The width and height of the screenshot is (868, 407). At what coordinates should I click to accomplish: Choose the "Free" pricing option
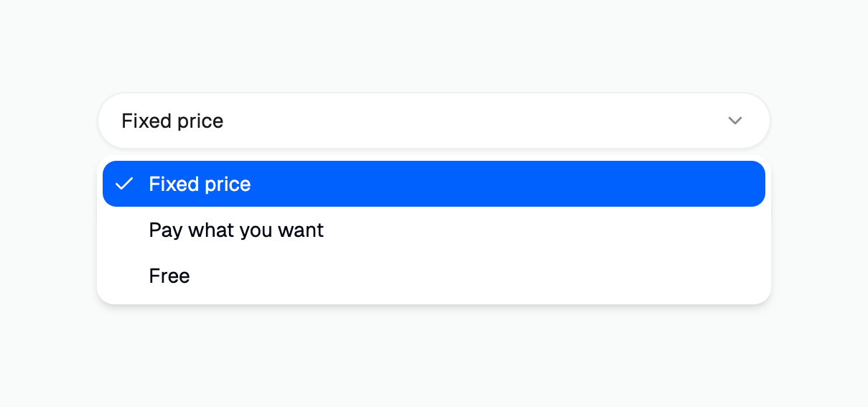[x=169, y=276]
